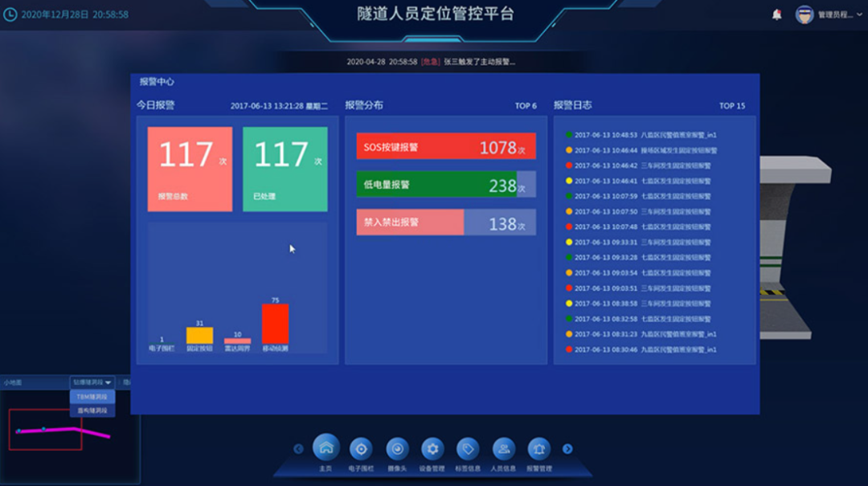This screenshot has width=868, height=486.
Task: Open the 标签信息 tag icon
Action: (468, 449)
